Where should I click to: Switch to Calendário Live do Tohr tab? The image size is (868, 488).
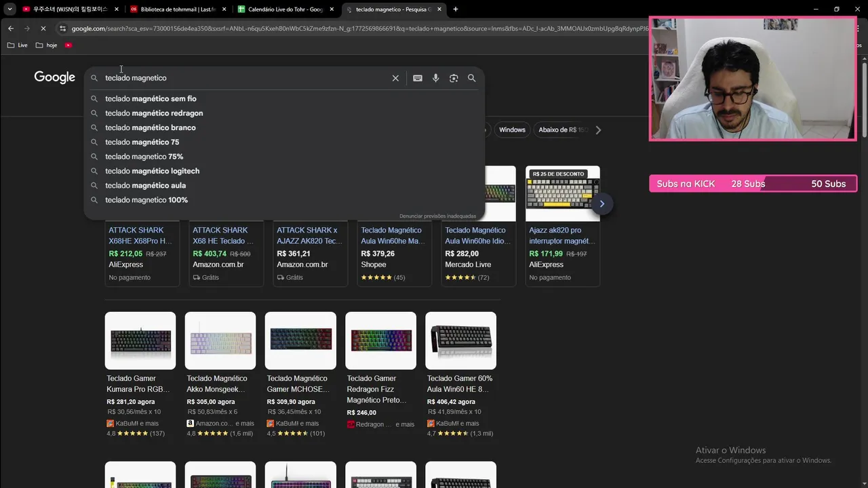(285, 9)
